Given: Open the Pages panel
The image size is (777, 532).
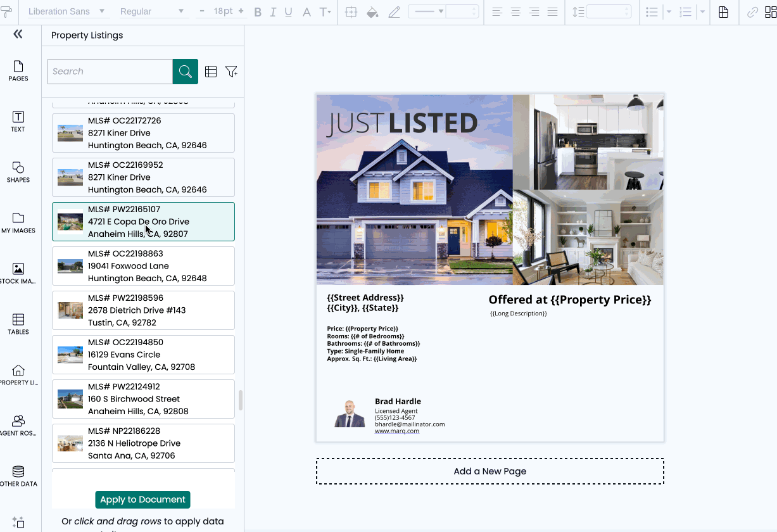Looking at the screenshot, I should 18,71.
